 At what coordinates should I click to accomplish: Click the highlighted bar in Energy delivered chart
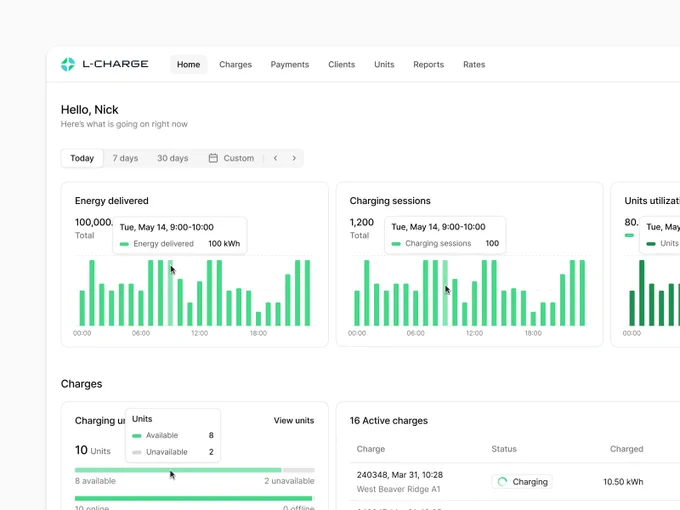point(170,293)
